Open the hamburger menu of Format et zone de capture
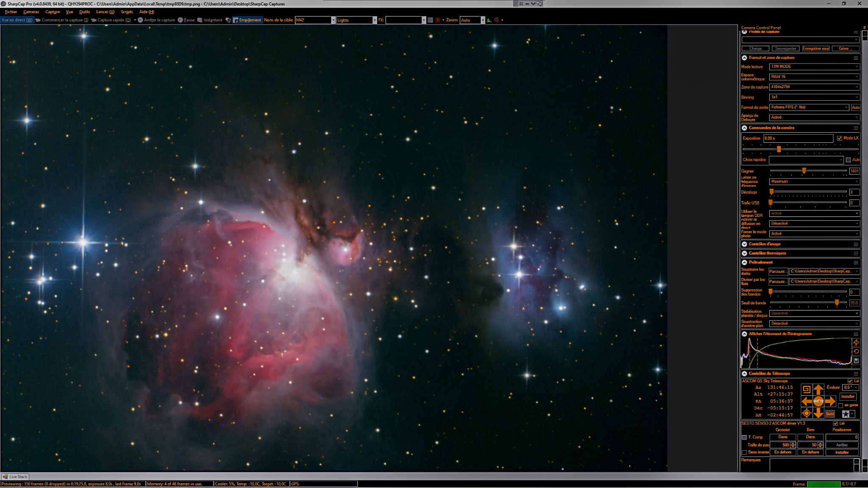 coord(856,58)
